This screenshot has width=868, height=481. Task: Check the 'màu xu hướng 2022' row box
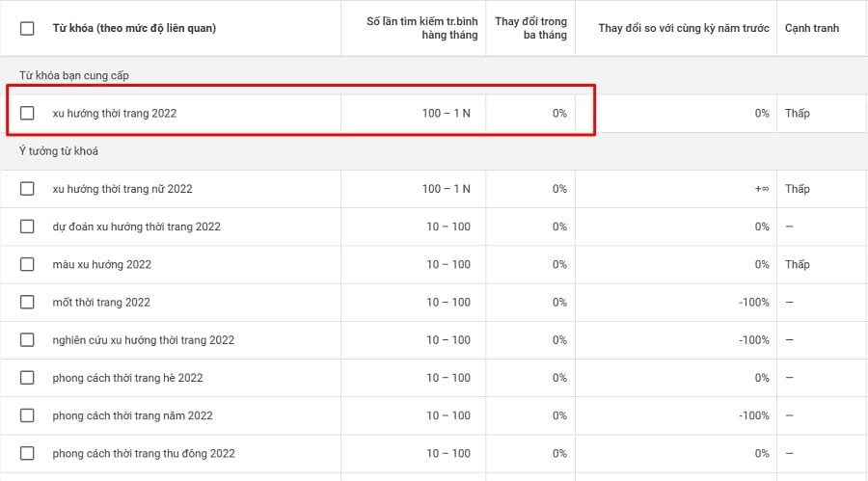coord(27,264)
